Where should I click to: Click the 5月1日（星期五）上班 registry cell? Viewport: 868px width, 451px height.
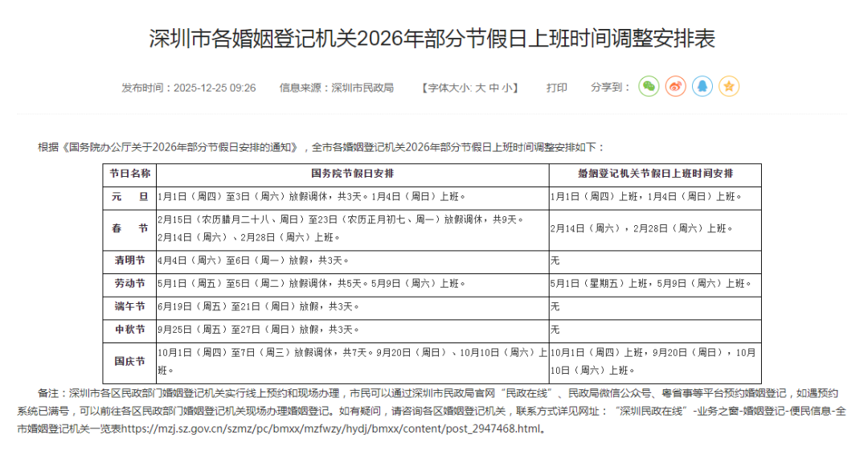[x=656, y=284]
